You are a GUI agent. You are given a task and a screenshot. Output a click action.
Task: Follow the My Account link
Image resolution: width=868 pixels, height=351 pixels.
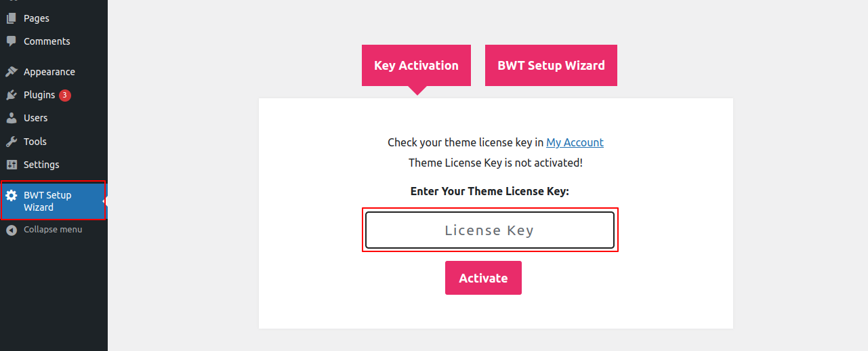(575, 142)
